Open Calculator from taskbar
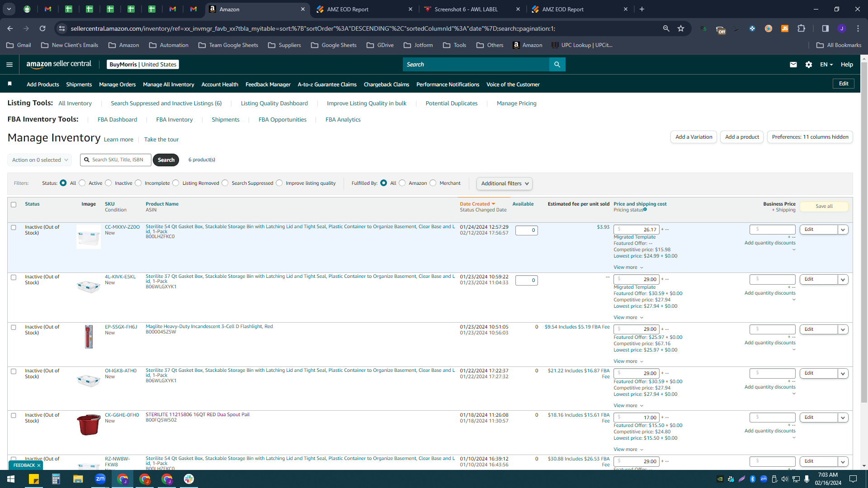The height and width of the screenshot is (488, 868). (x=56, y=479)
